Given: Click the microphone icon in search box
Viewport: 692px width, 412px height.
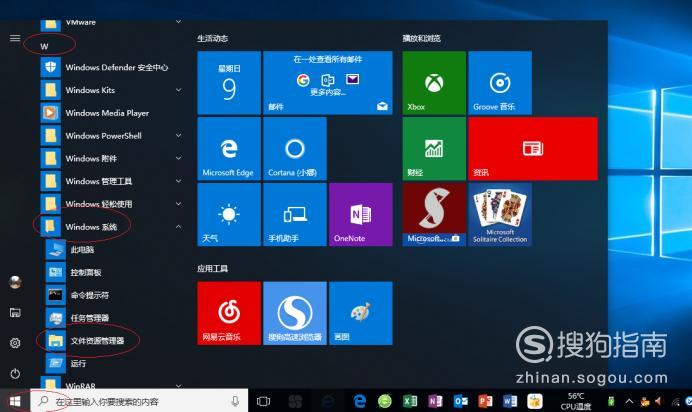Looking at the screenshot, I should point(235,401).
